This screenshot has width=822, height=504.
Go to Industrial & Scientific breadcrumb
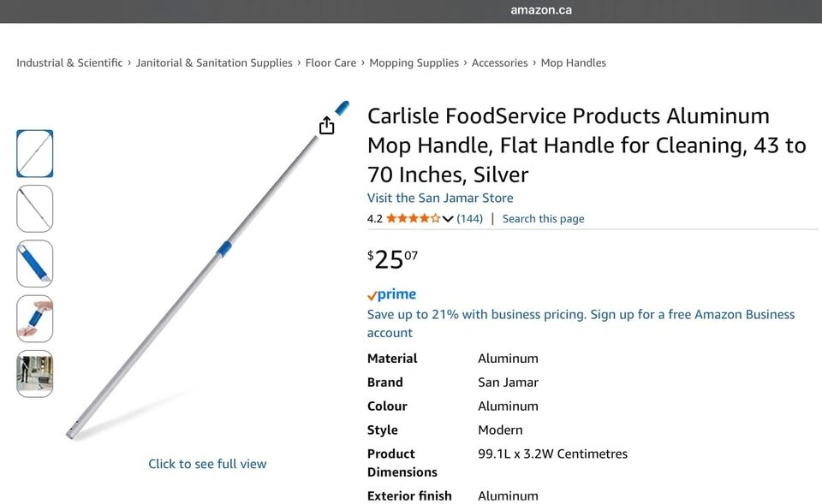[69, 62]
